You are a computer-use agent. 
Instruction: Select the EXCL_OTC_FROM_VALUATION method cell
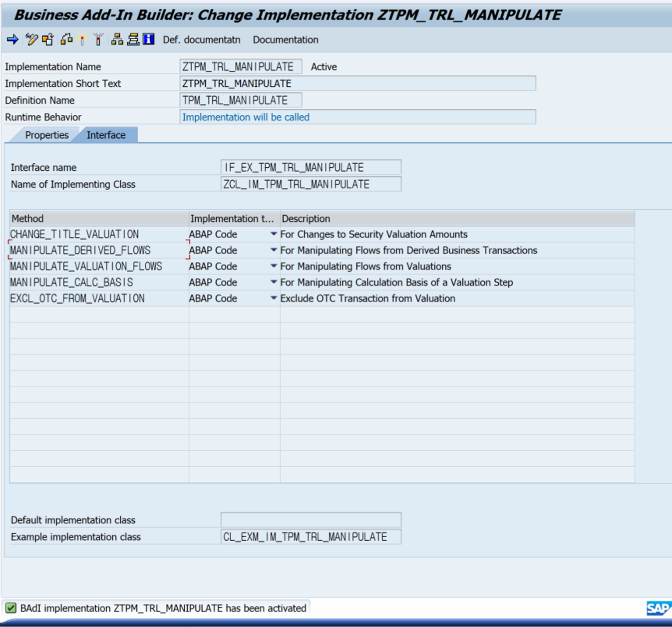tap(99, 298)
